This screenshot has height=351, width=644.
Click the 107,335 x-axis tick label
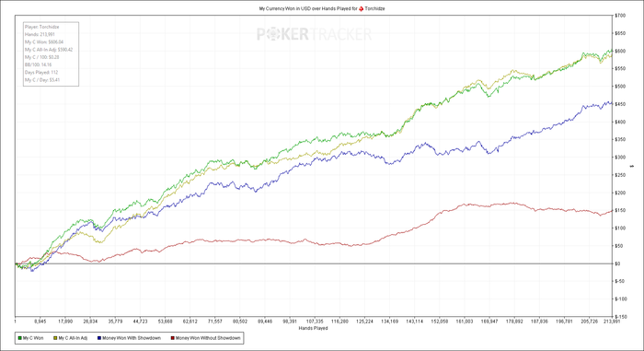[315, 322]
